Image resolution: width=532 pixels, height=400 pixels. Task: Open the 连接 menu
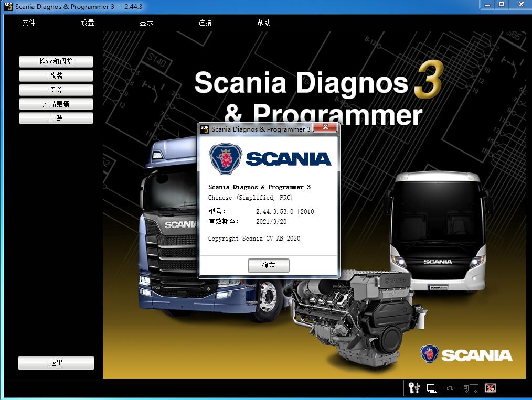pos(205,23)
